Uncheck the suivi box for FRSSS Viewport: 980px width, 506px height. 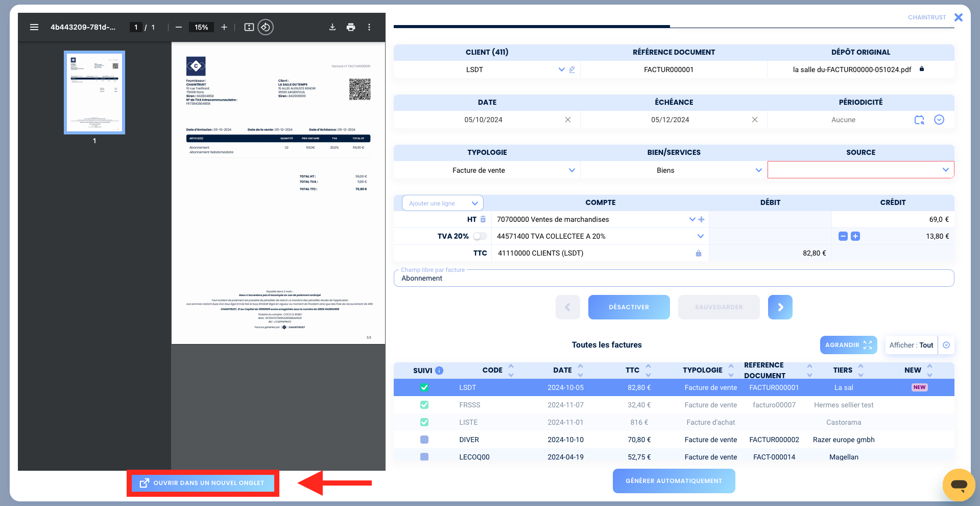coord(424,405)
